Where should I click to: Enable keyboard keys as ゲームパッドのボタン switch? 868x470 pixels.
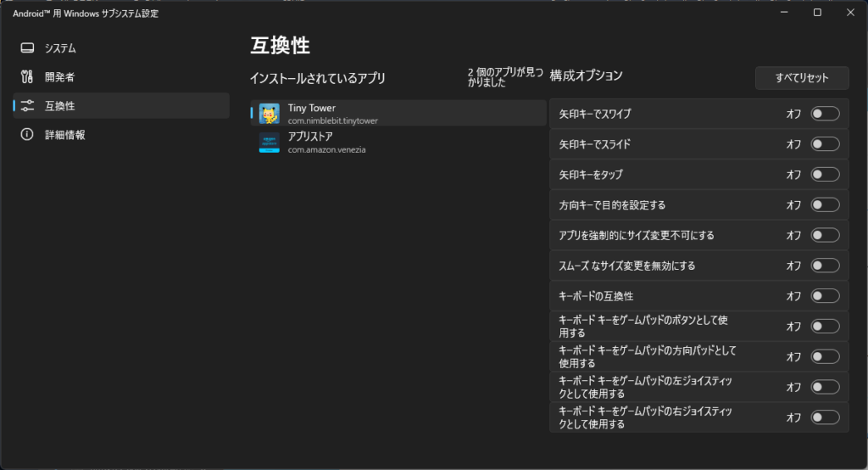click(825, 327)
